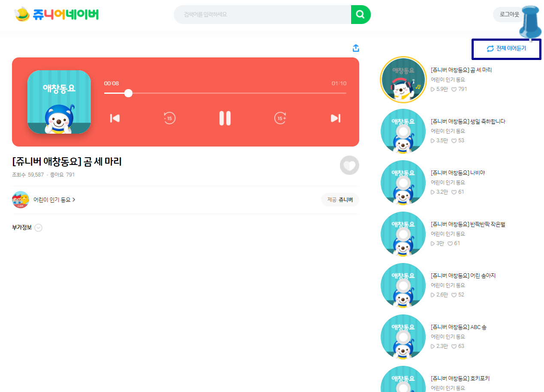Click play count 3.2만 for 나비야
The height and width of the screenshot is (392, 544).
439,192
